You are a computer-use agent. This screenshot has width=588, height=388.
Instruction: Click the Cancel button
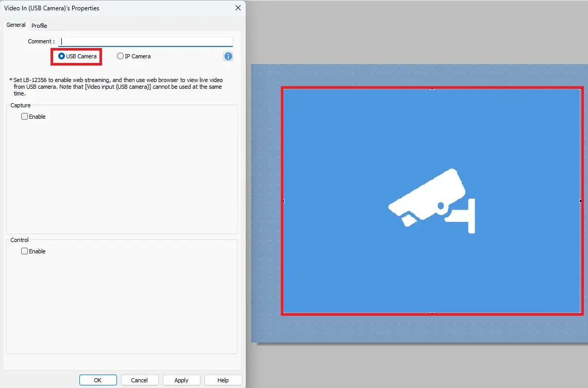coord(140,380)
